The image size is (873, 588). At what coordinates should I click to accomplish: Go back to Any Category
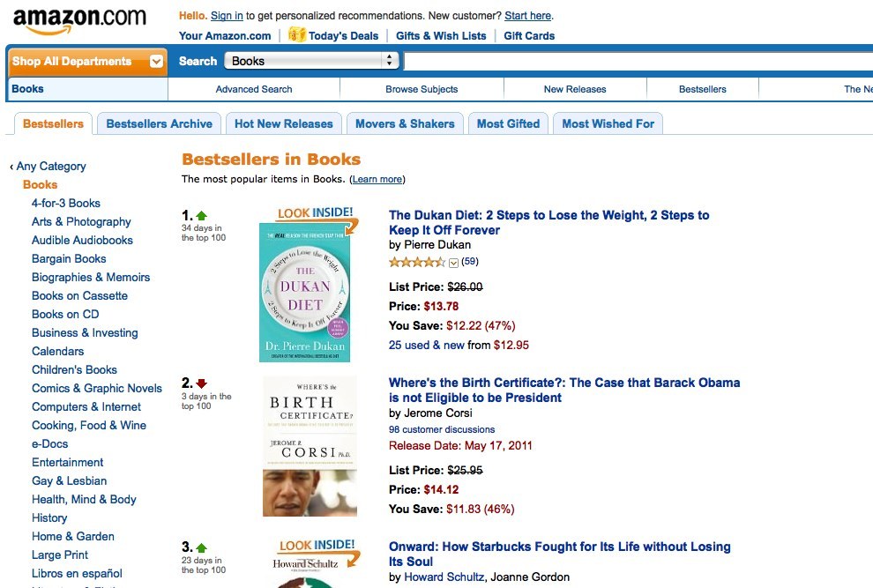click(50, 166)
